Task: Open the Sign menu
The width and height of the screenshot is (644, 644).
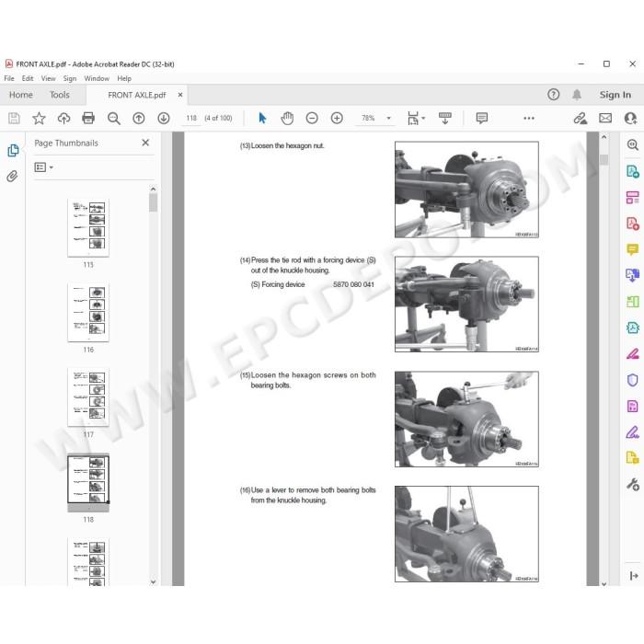Action: (x=69, y=78)
